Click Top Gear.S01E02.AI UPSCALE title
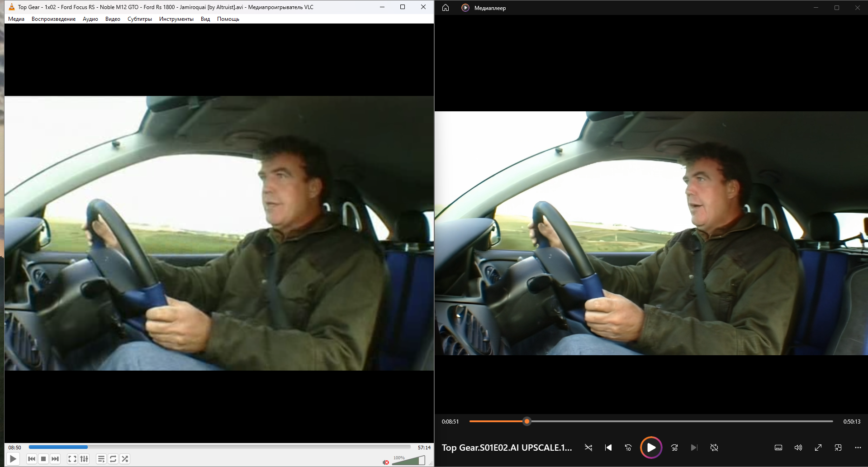Screen dimensions: 868x467 [x=507, y=448]
